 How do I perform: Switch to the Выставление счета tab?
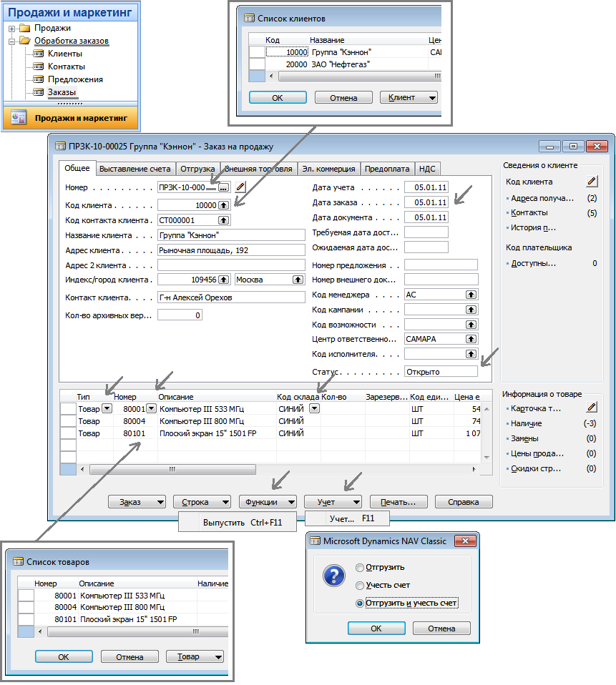135,169
